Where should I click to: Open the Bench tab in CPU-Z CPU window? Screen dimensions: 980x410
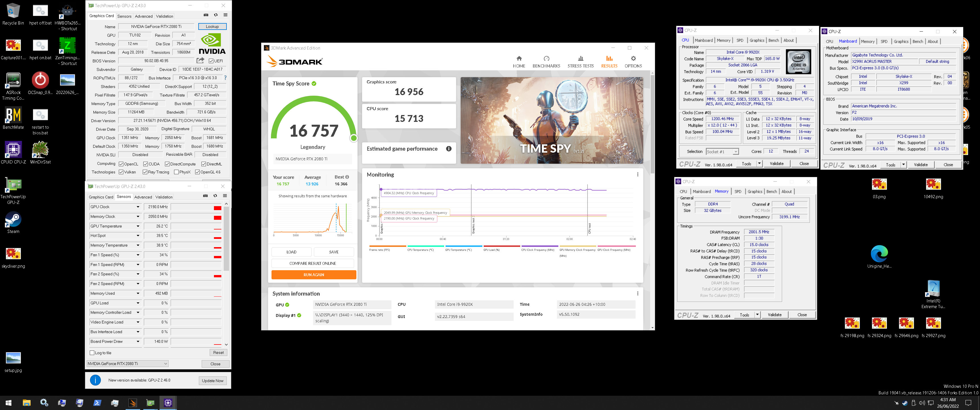pos(773,40)
